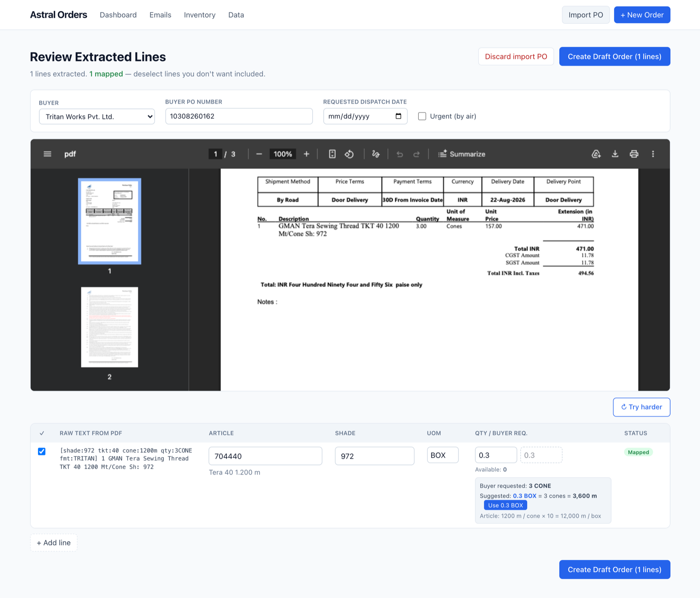Click the PDF page number box
Viewport: 700px width, 598px height.
pyautogui.click(x=215, y=154)
